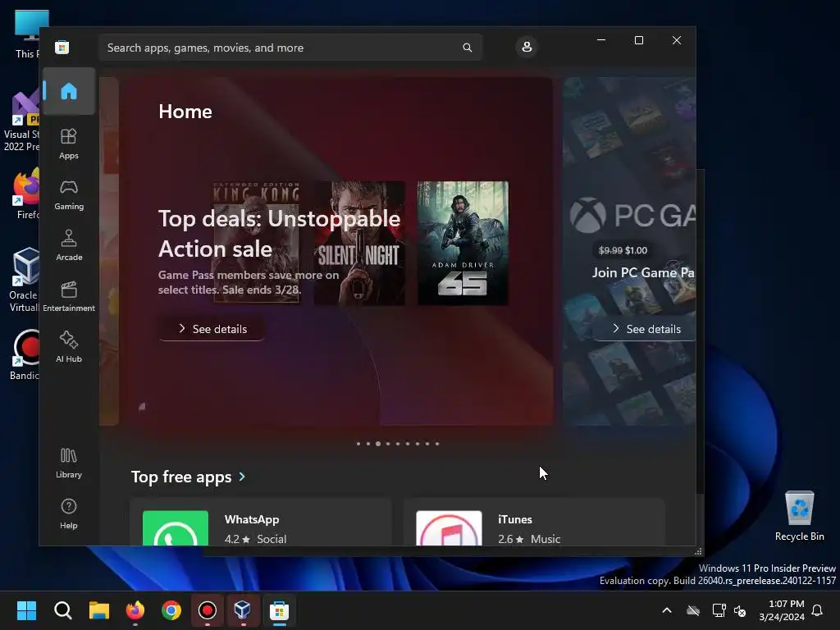
Task: Click the search box for apps and games
Action: coord(290,48)
